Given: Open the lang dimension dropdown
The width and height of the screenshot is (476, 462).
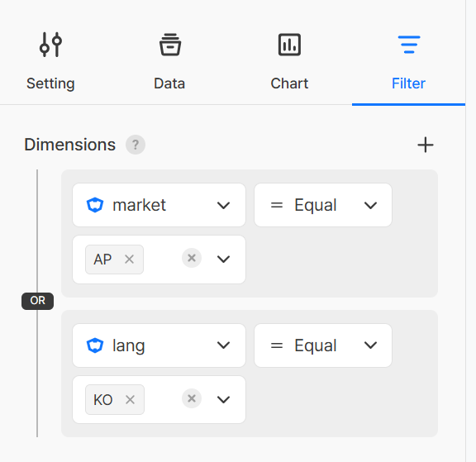Looking at the screenshot, I should coord(159,345).
